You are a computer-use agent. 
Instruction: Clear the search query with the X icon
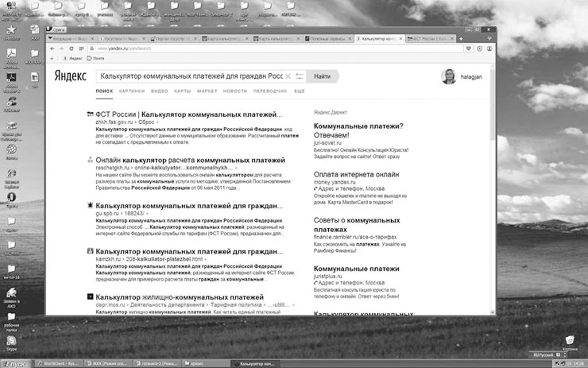click(x=288, y=77)
